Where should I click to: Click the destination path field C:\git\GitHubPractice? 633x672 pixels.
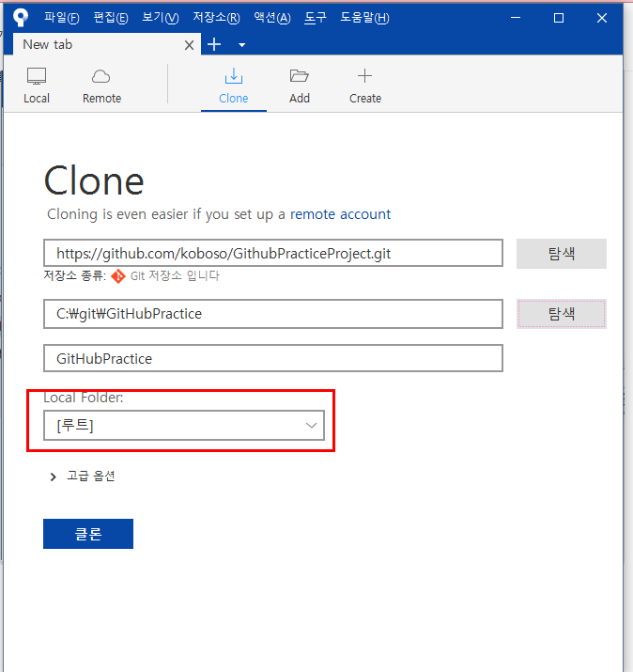click(x=273, y=314)
